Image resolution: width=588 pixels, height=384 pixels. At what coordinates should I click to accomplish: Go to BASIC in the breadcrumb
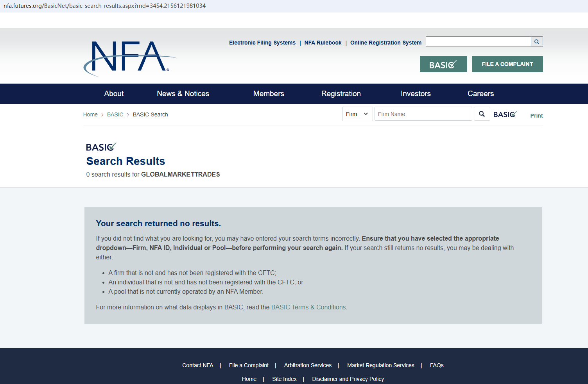115,114
